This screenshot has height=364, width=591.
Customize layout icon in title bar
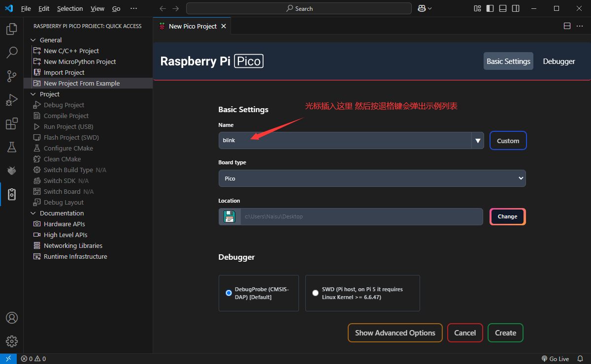(477, 8)
